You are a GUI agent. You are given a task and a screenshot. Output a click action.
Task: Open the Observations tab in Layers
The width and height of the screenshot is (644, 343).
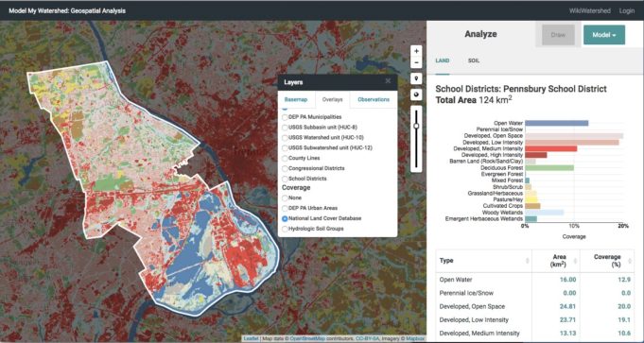(x=374, y=100)
